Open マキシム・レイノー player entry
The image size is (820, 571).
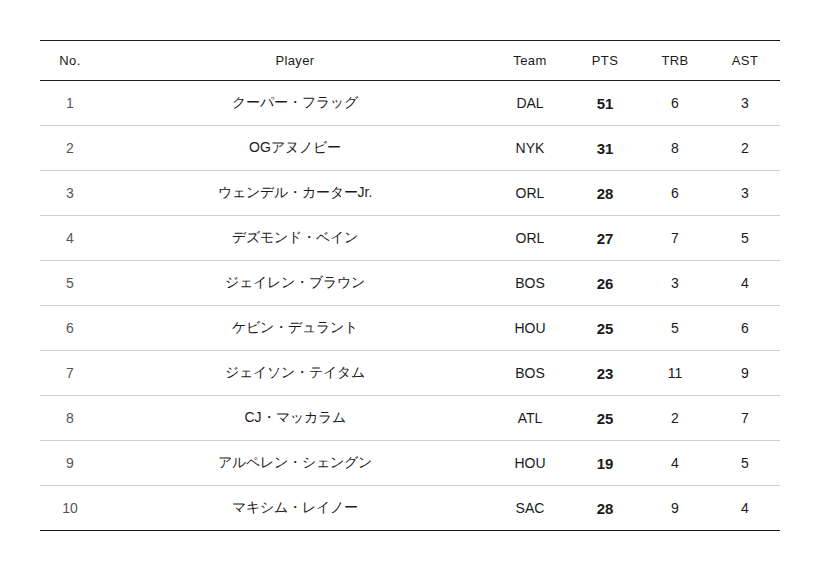pyautogui.click(x=295, y=508)
